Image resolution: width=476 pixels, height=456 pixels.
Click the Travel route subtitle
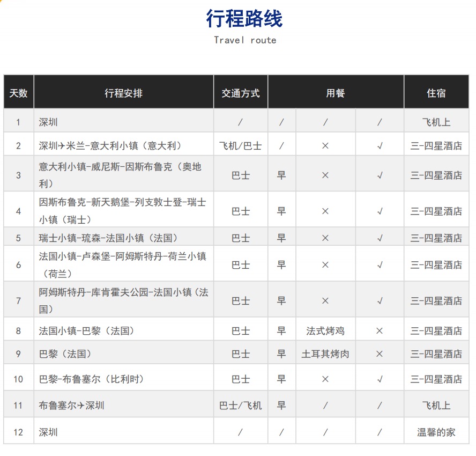245,40
